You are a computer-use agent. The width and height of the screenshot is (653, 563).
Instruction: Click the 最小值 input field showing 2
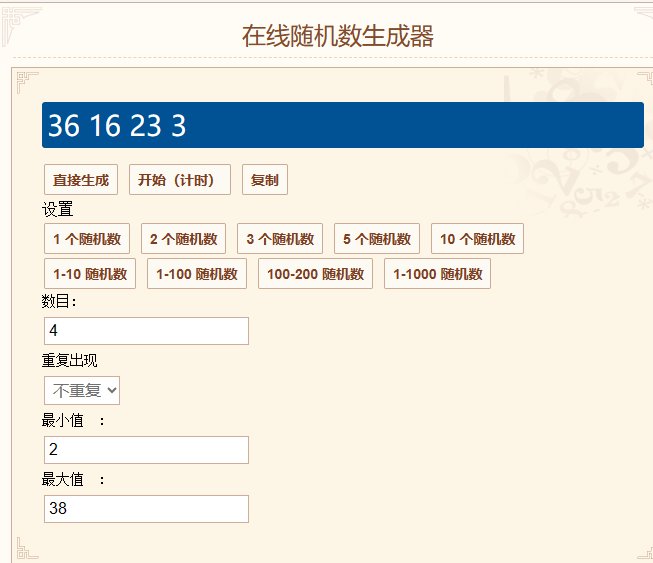tap(146, 450)
